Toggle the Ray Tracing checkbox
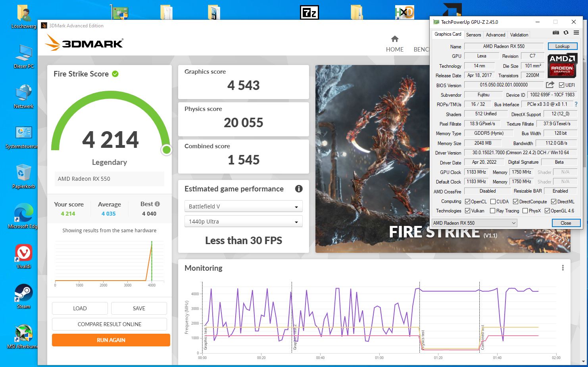Image resolution: width=588 pixels, height=367 pixels. [493, 211]
